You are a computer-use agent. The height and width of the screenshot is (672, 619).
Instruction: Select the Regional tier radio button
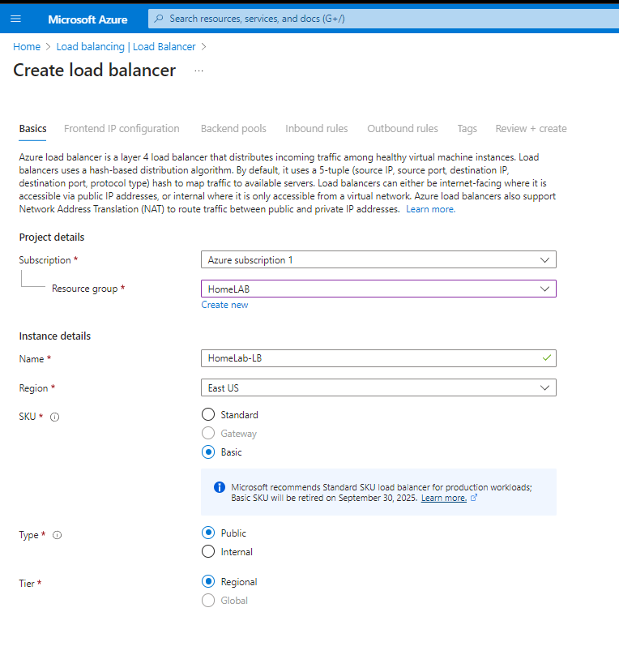click(208, 581)
